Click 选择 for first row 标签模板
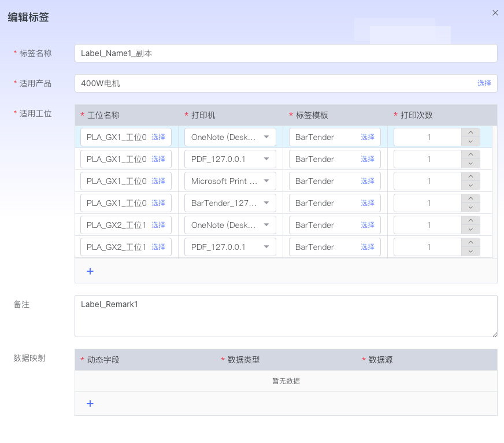Screen dimensions: 504x443 [368, 137]
